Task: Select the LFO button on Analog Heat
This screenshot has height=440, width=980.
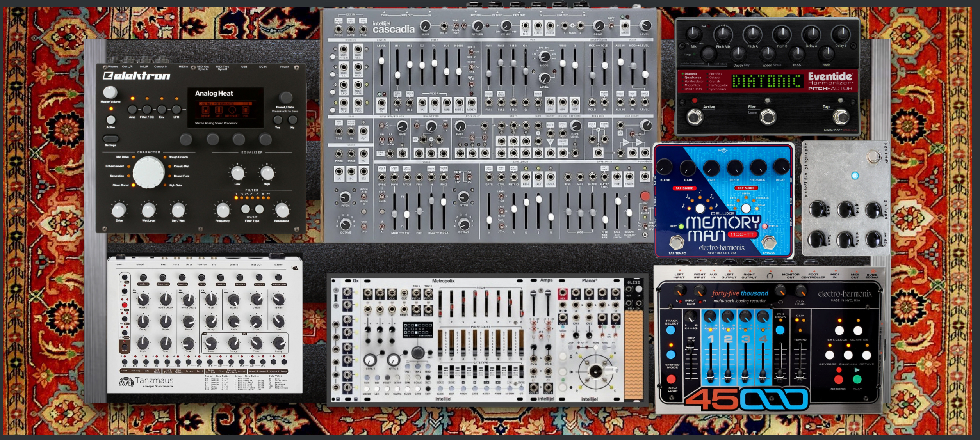Action: [176, 109]
